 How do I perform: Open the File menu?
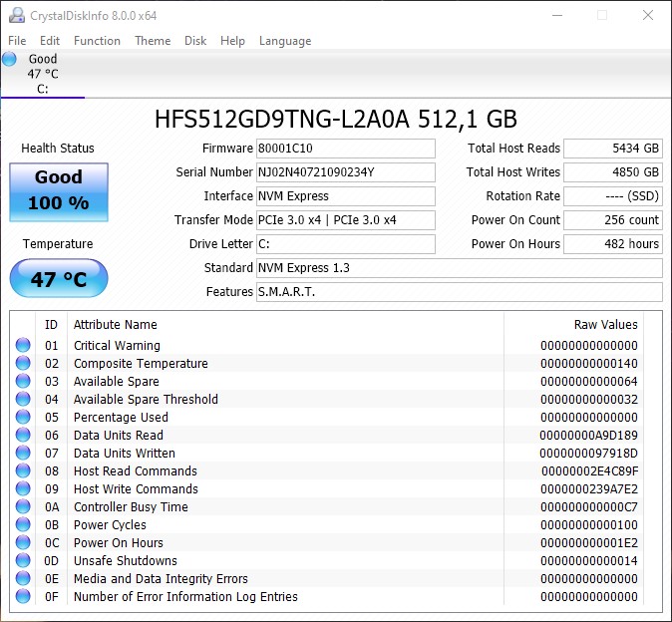pos(17,41)
